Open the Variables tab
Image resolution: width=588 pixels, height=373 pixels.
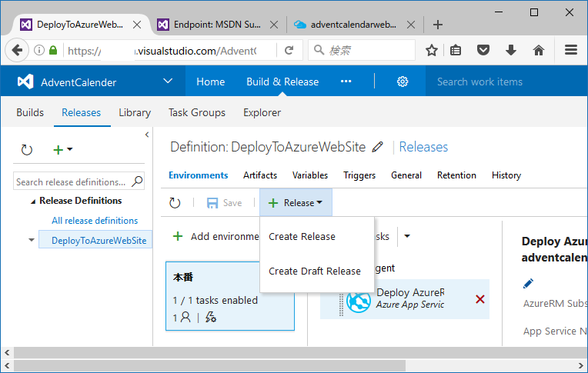coord(310,175)
